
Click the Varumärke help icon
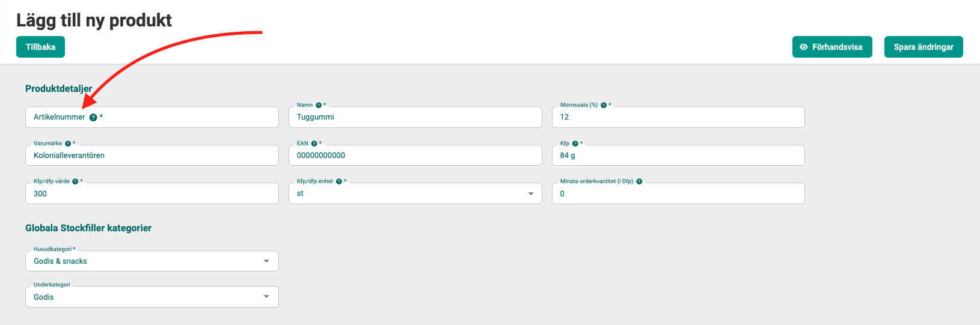coord(68,144)
